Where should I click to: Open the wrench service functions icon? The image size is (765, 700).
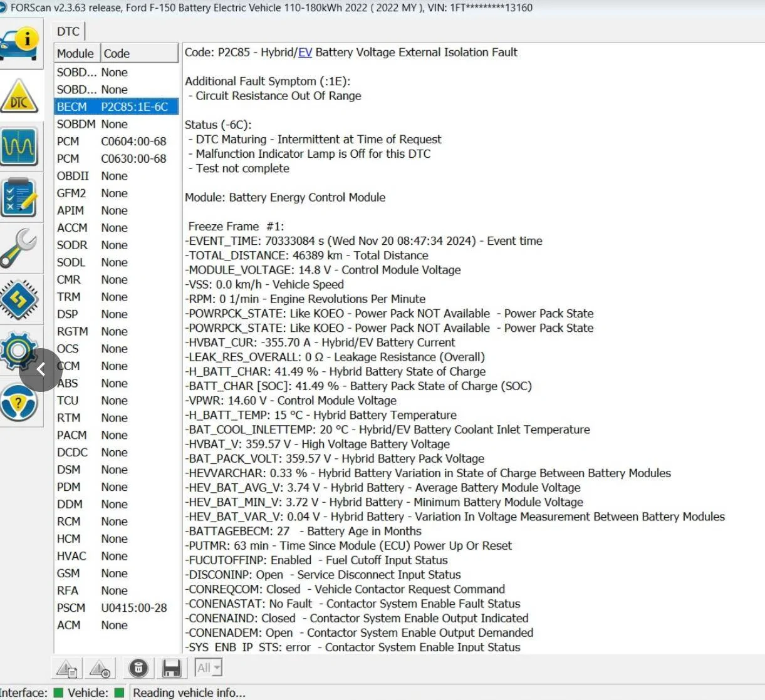tap(19, 249)
